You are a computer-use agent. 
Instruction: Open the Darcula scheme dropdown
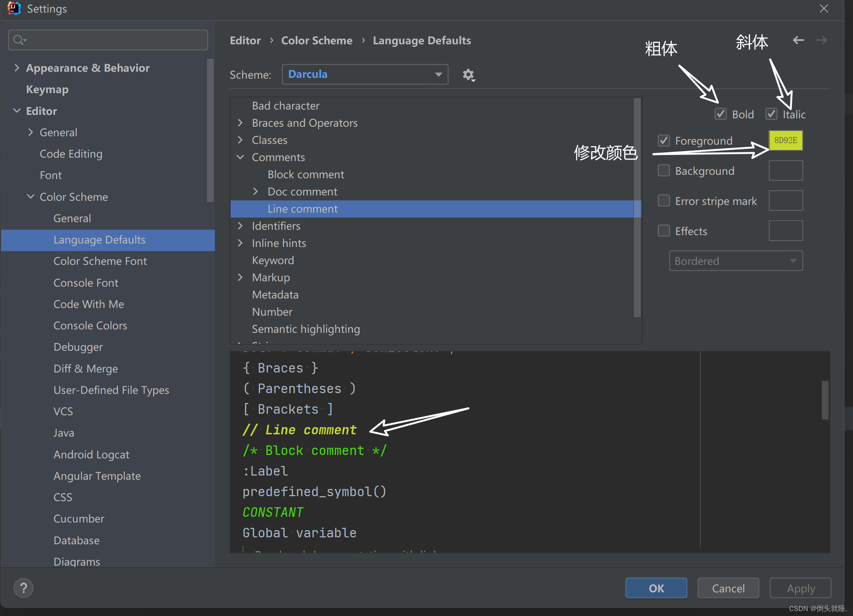point(364,74)
